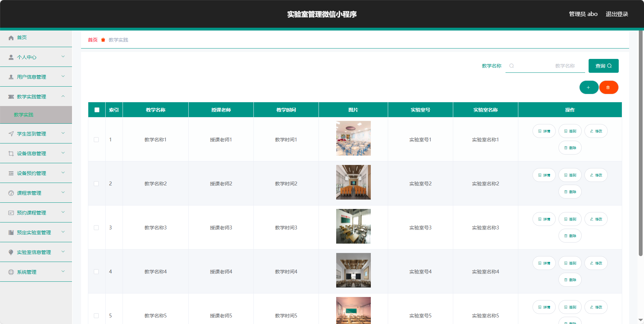Click the breadcrumb separator icon after 首页
Image resolution: width=644 pixels, height=324 pixels.
[103, 40]
